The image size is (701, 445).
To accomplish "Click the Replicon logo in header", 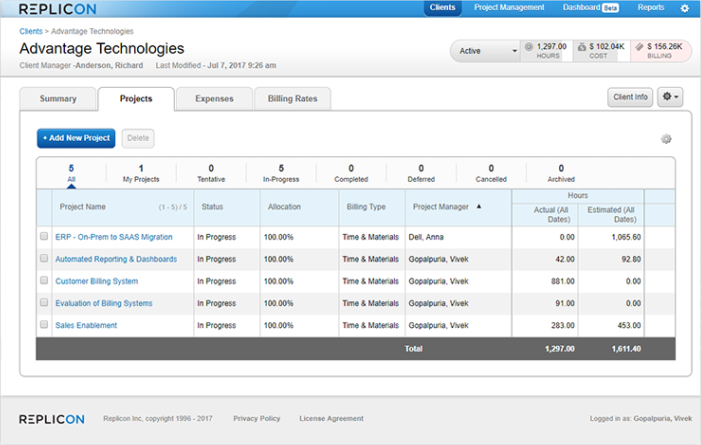I will pyautogui.click(x=58, y=9).
